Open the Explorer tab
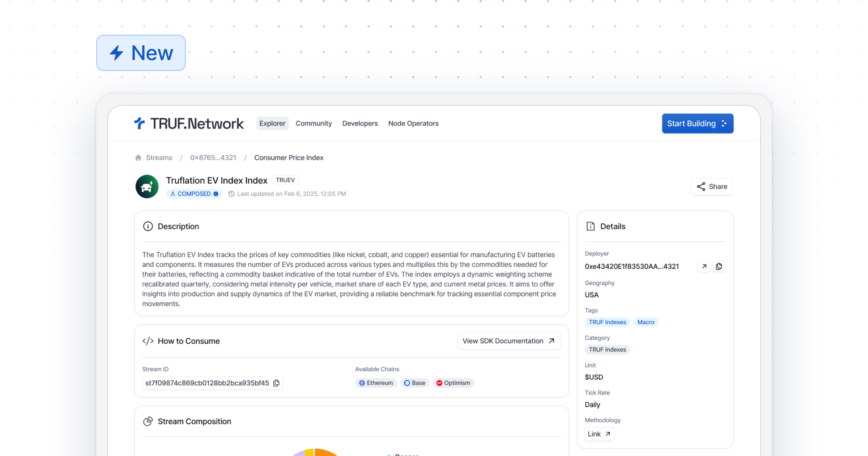 coord(272,123)
